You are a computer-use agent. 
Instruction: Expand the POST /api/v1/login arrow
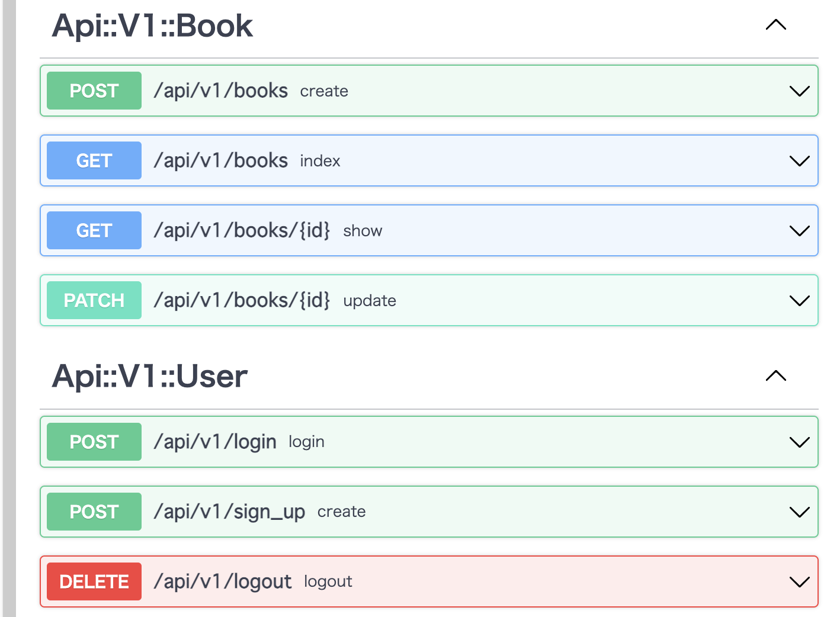(x=799, y=442)
